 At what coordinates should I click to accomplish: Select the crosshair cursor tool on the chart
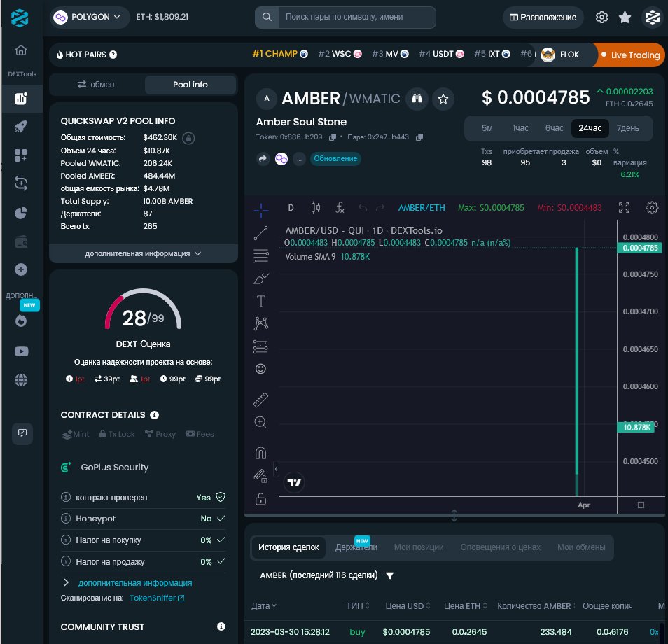point(260,209)
